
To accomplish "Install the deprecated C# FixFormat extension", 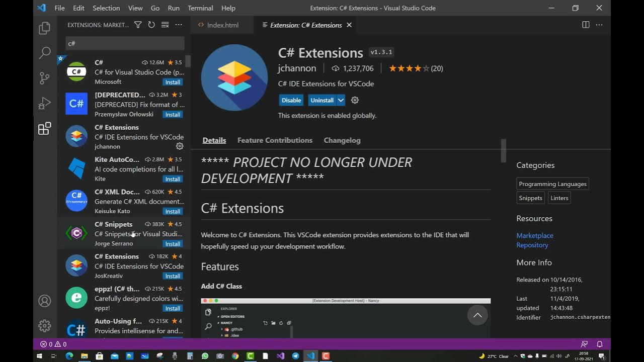I will point(173,115).
